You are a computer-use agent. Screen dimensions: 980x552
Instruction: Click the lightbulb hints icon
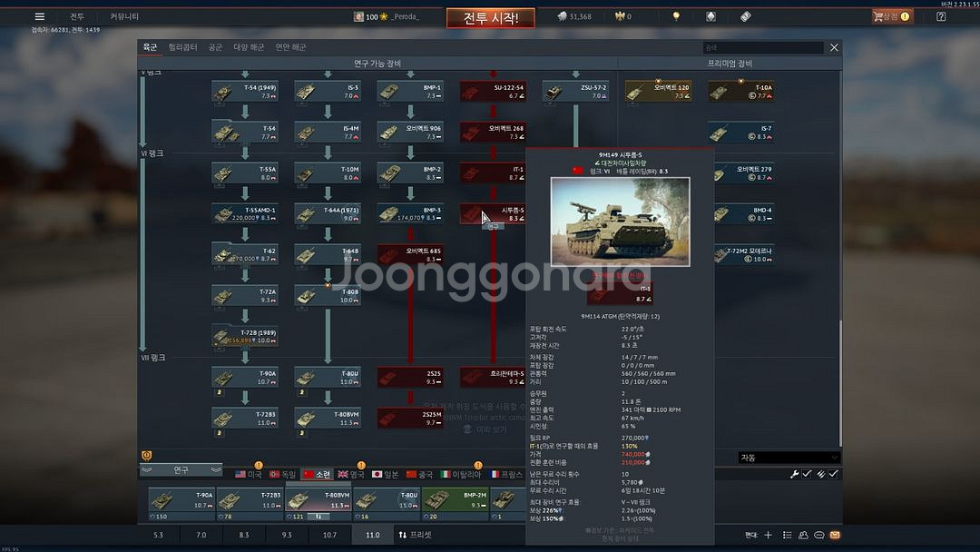[675, 16]
